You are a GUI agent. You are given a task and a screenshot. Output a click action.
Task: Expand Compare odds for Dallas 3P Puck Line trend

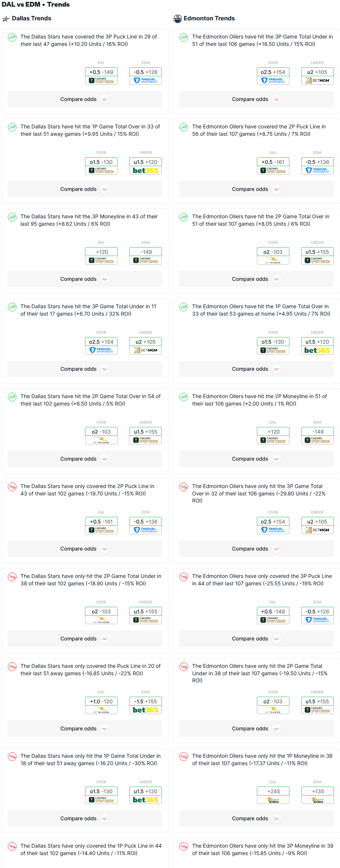pos(85,99)
